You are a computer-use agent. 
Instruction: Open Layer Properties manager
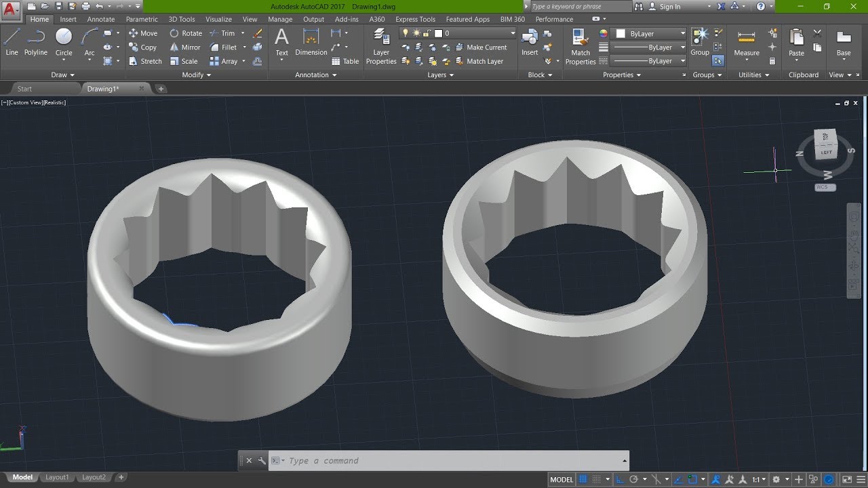coord(381,47)
